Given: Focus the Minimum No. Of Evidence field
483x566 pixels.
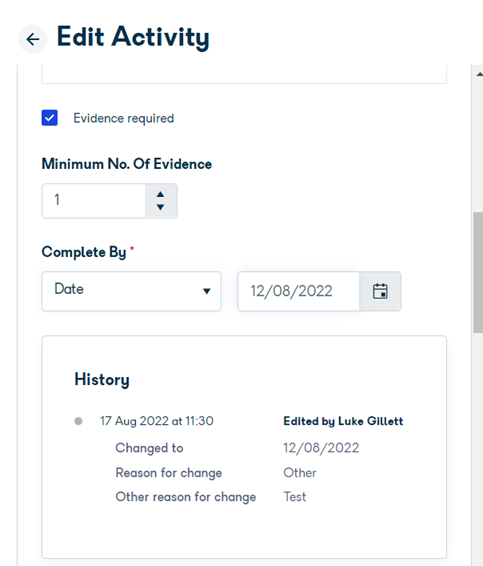Looking at the screenshot, I should (93, 201).
